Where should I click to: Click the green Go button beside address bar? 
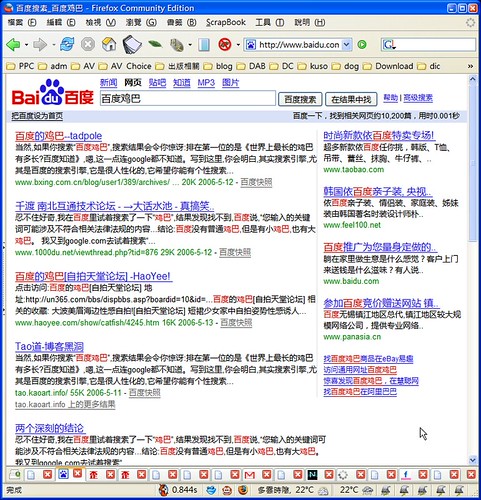pyautogui.click(x=362, y=44)
